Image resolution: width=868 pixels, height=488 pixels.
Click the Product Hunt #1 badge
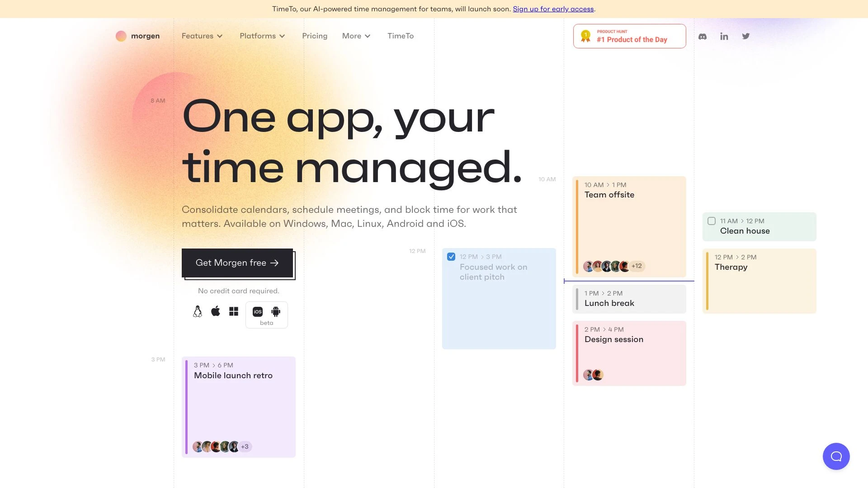629,36
